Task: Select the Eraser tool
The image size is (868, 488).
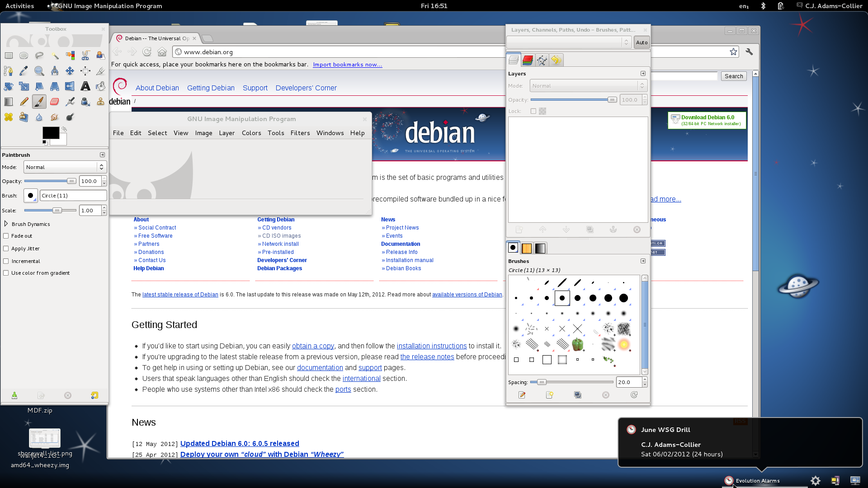Action: 55,102
